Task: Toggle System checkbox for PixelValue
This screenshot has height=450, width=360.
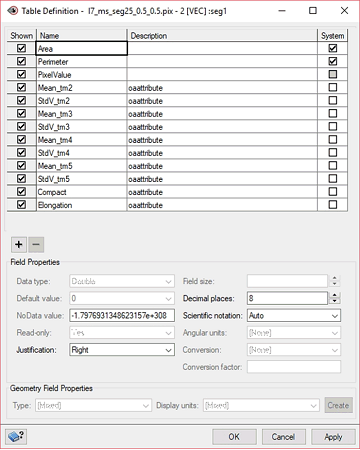Action: [333, 74]
